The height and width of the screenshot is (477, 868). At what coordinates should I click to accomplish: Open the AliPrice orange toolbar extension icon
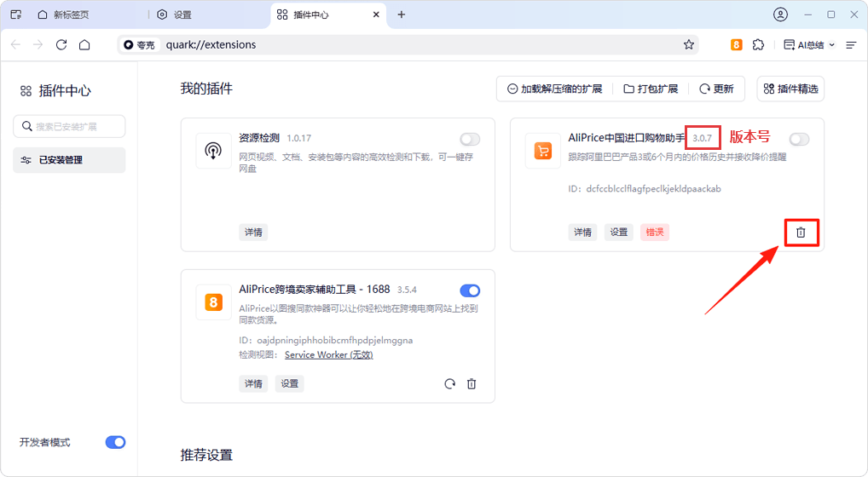point(737,44)
